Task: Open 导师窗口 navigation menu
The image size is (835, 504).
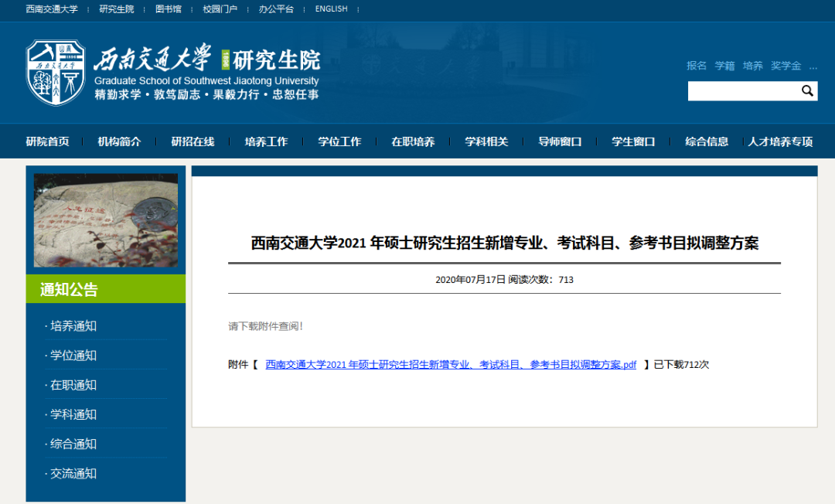Action: click(x=560, y=141)
